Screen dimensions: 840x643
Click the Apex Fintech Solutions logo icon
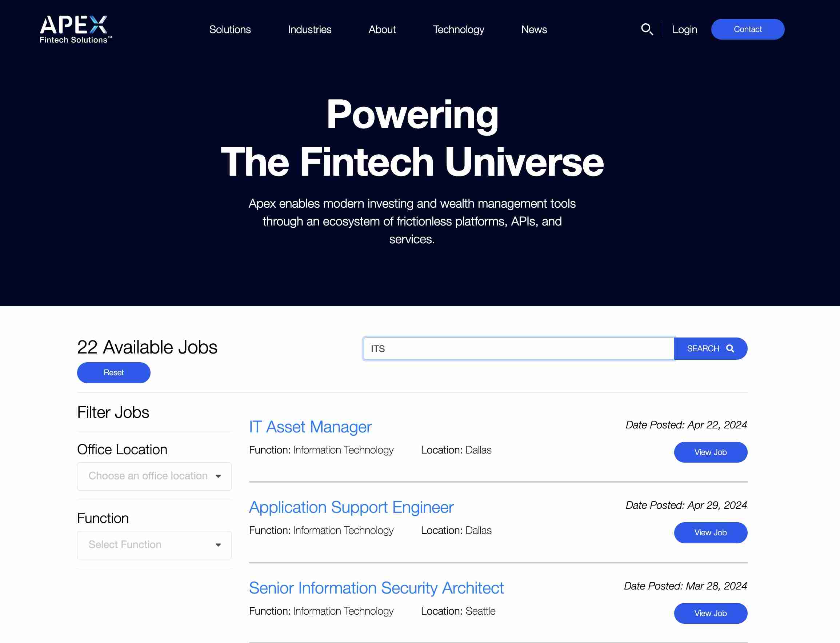tap(76, 29)
